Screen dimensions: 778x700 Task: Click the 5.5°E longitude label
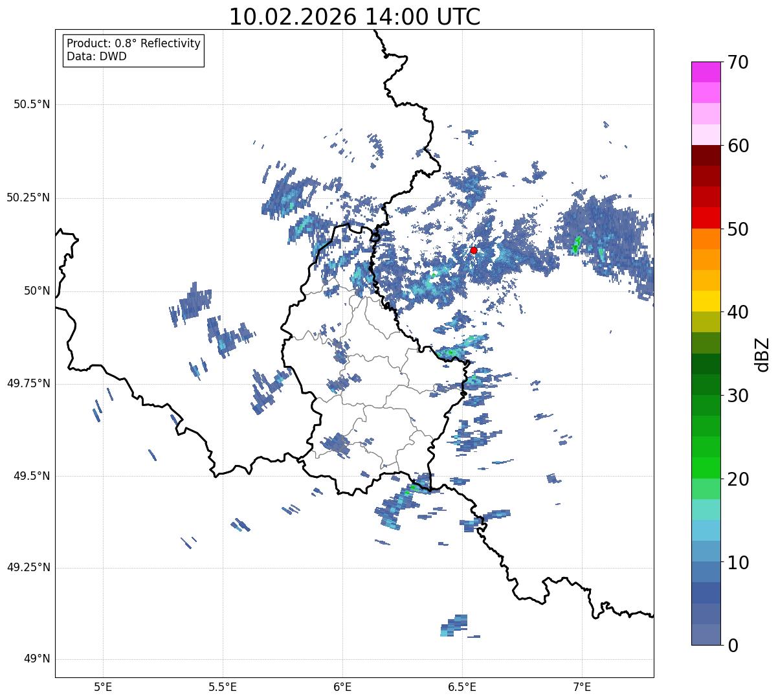(223, 687)
